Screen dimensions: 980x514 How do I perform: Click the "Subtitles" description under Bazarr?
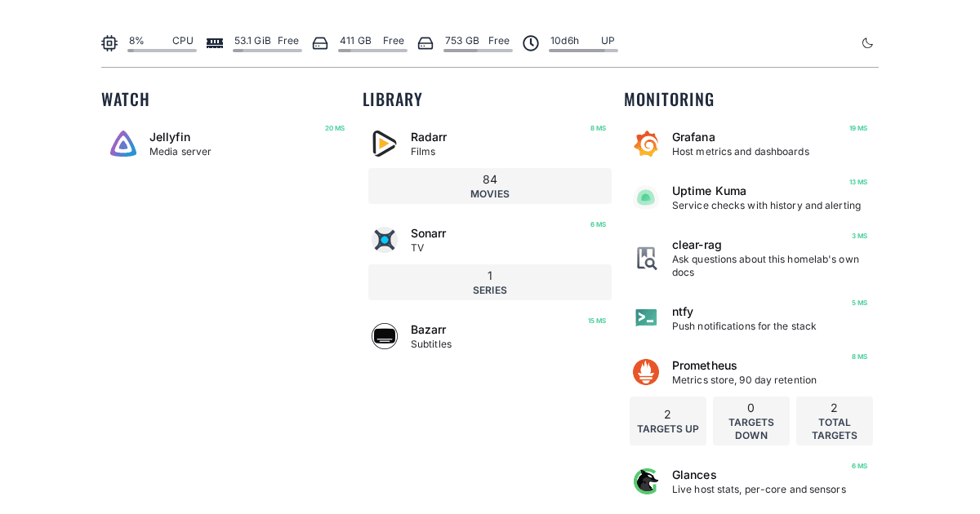pos(431,344)
